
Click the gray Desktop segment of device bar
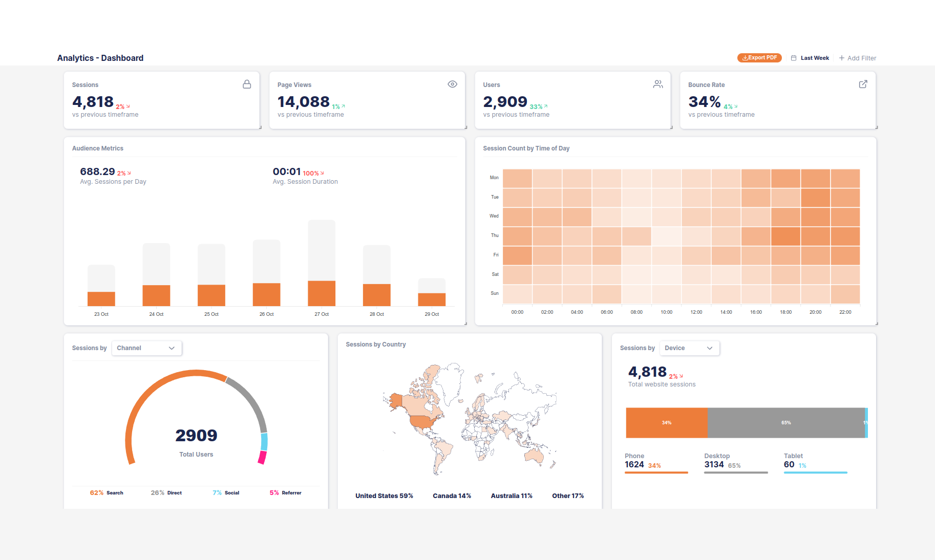point(786,423)
